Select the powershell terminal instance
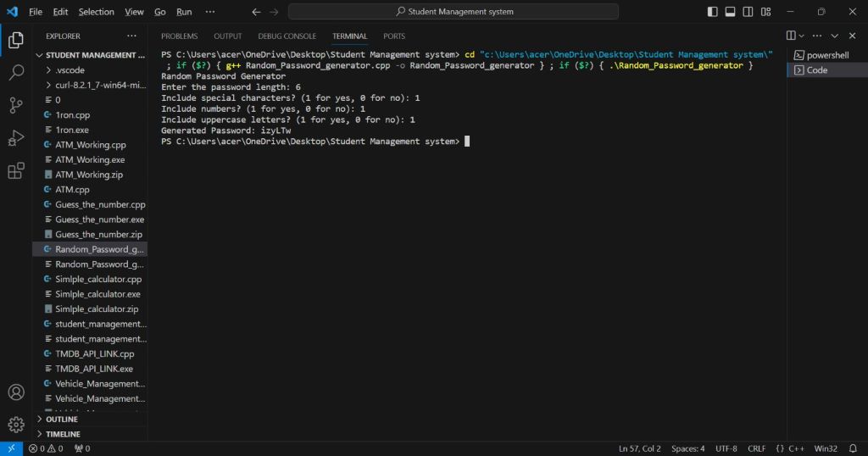This screenshot has width=868, height=456. (x=827, y=55)
